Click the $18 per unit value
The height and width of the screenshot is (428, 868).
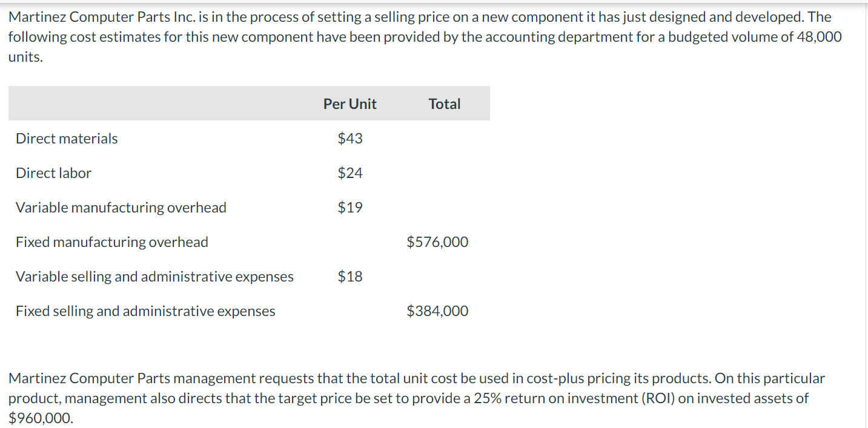pyautogui.click(x=350, y=277)
